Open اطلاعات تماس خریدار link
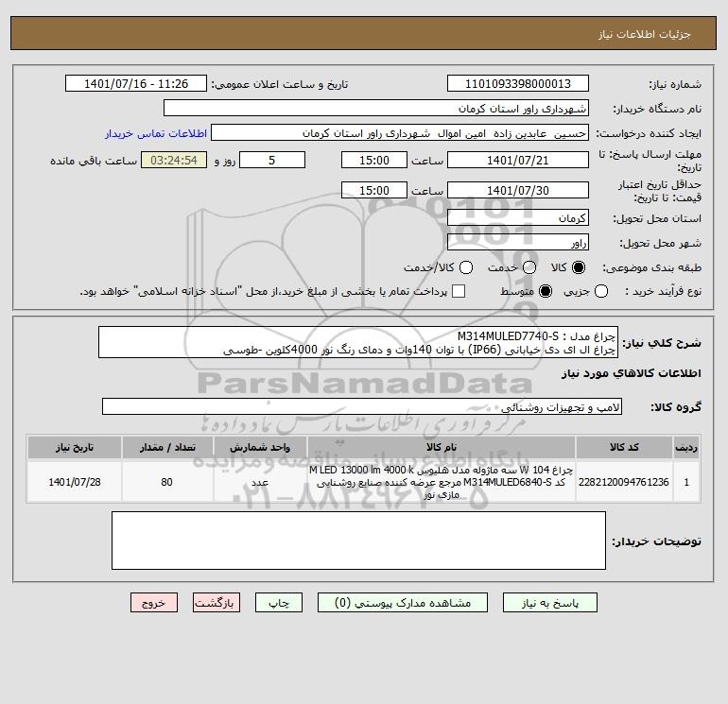728x704 pixels. point(156,133)
